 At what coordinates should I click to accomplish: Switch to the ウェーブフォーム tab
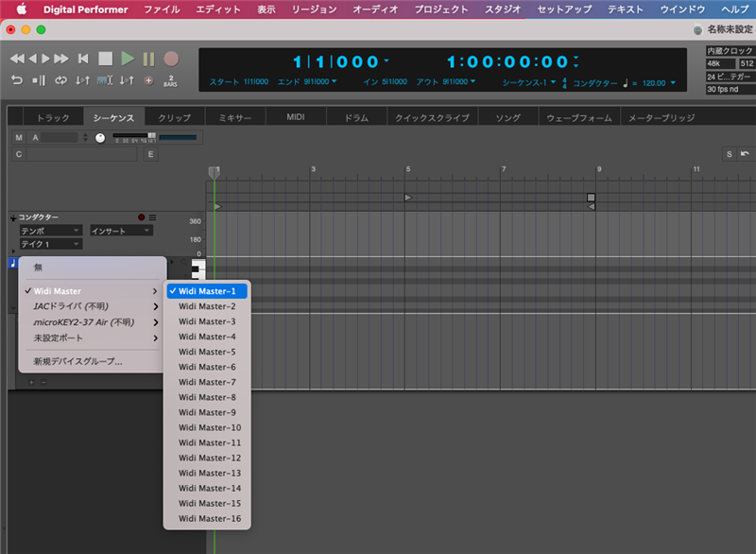(x=579, y=117)
